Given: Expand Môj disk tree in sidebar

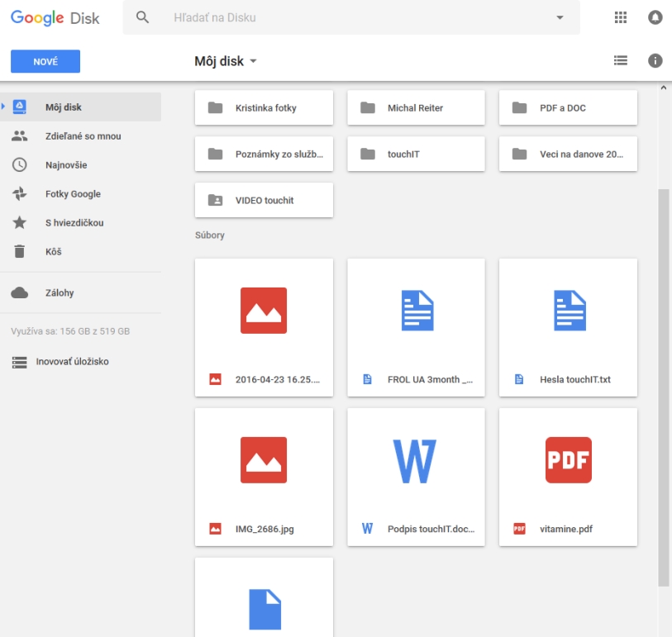Looking at the screenshot, I should (x=3, y=107).
